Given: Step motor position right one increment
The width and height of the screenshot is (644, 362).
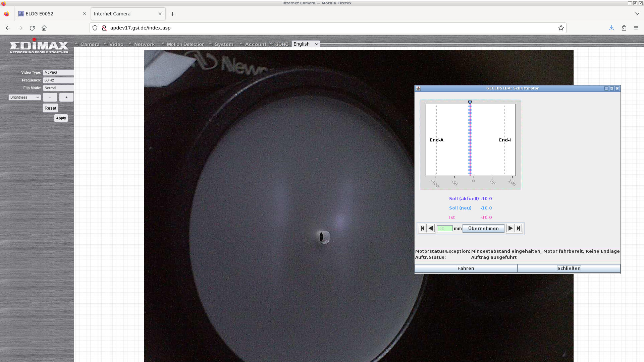Looking at the screenshot, I should pos(510,228).
